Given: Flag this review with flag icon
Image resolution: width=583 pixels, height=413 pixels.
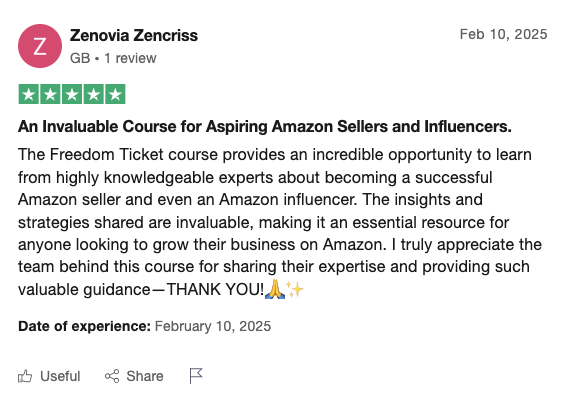Looking at the screenshot, I should click(196, 376).
